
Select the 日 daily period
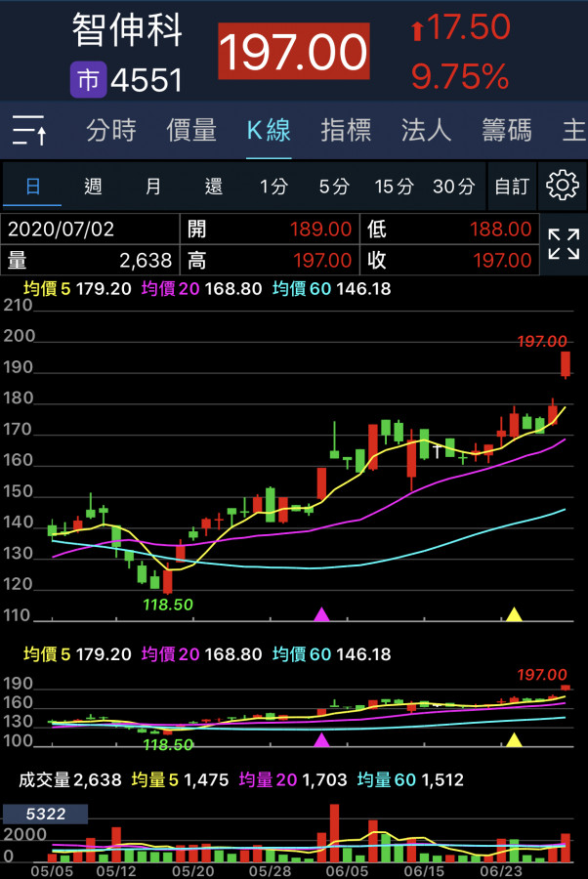(x=32, y=186)
